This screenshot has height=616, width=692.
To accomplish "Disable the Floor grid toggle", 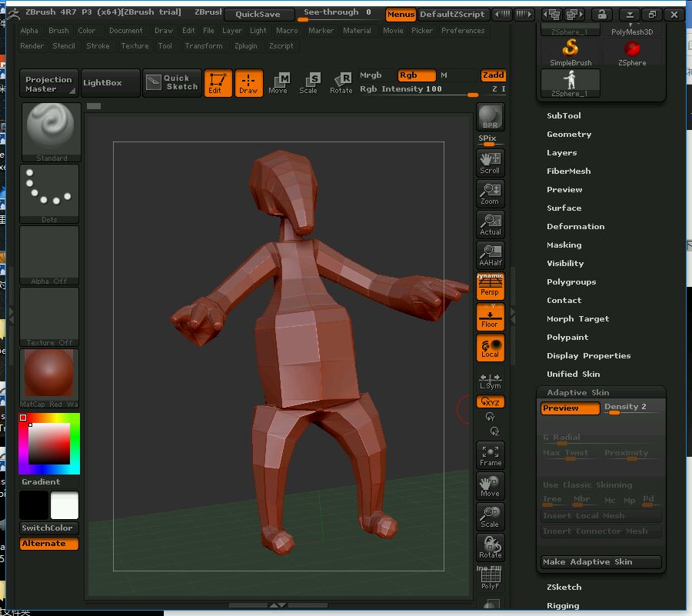I will (490, 316).
